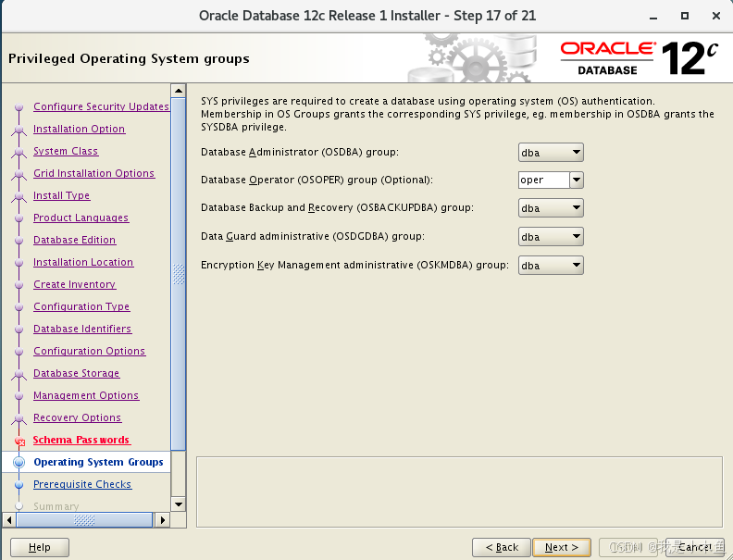
Task: Go to the Database Edition step
Action: pos(74,240)
